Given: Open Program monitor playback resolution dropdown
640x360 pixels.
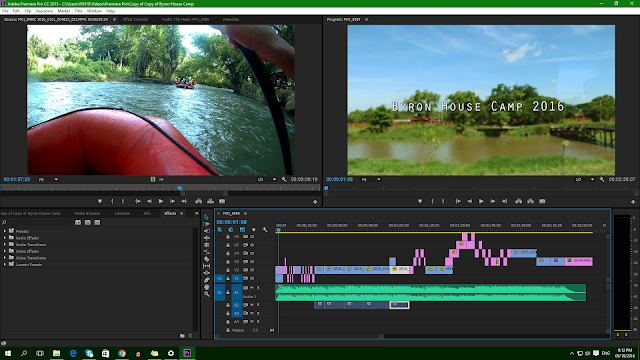Looking at the screenshot, I should coord(585,179).
